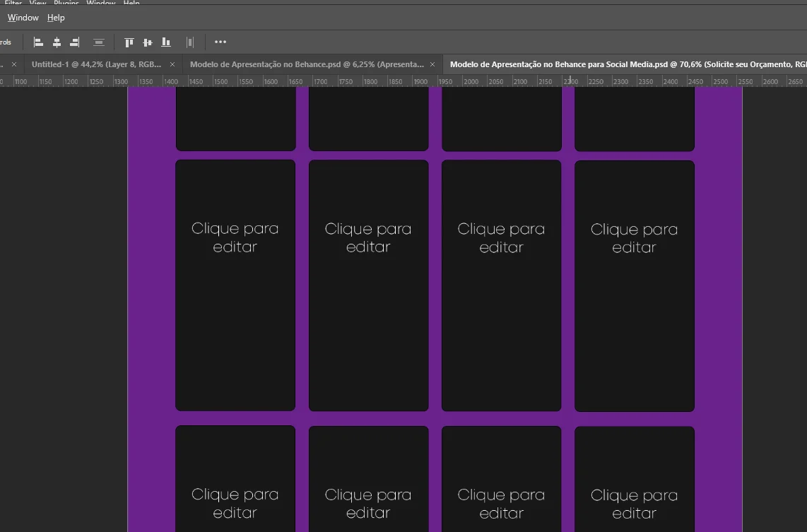Click bottom row second-column 'Clique para editar'
The height and width of the screenshot is (532, 807).
point(368,504)
